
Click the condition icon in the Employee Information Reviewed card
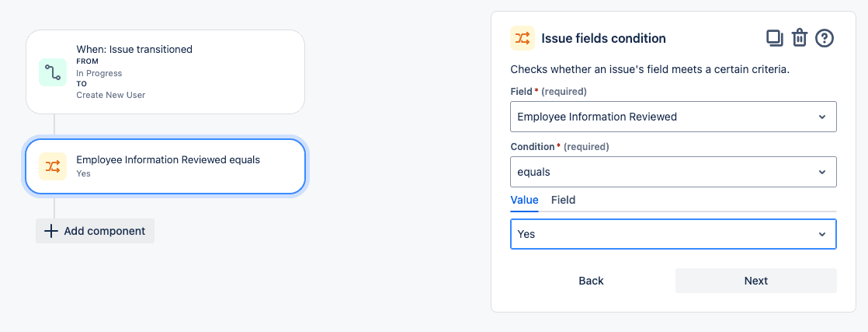[x=53, y=166]
